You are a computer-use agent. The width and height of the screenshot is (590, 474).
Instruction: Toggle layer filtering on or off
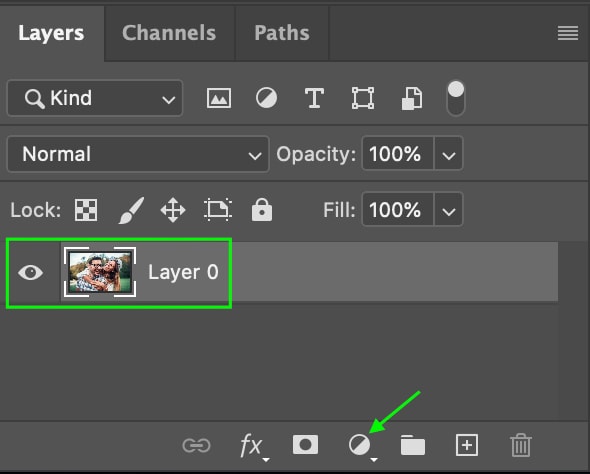[456, 98]
